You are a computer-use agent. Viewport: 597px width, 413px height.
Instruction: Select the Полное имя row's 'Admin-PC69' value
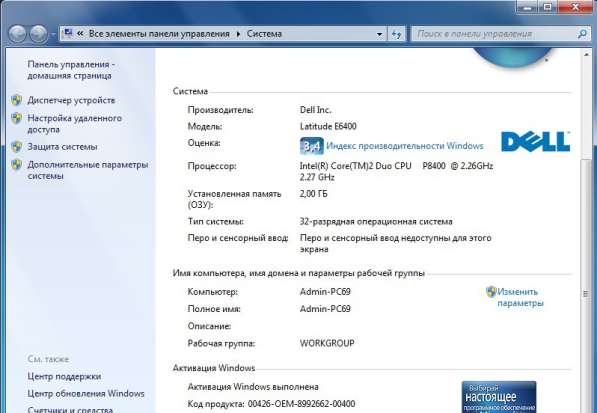pos(325,309)
